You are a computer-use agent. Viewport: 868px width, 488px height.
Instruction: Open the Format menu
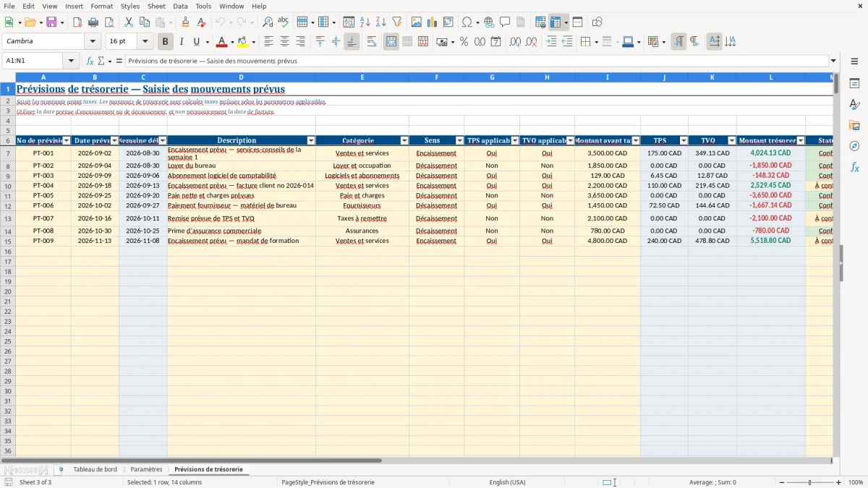click(x=101, y=6)
